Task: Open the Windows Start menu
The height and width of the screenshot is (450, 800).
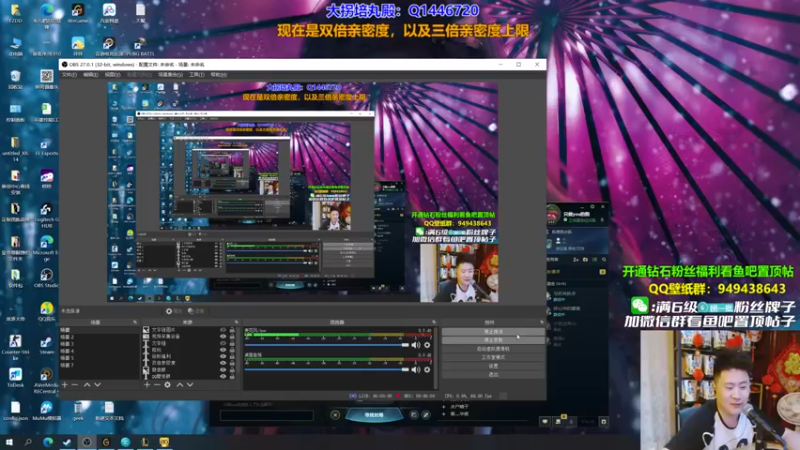Action: point(9,442)
